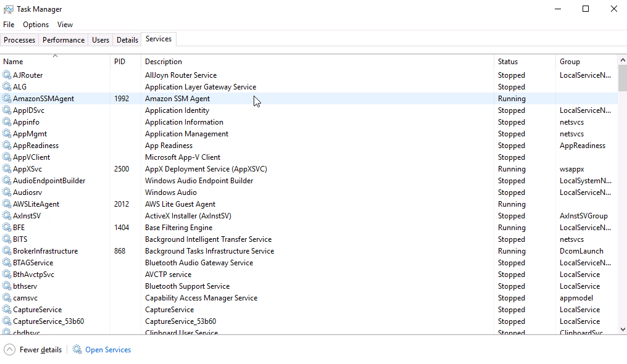Sort by PID column header

(x=125, y=62)
